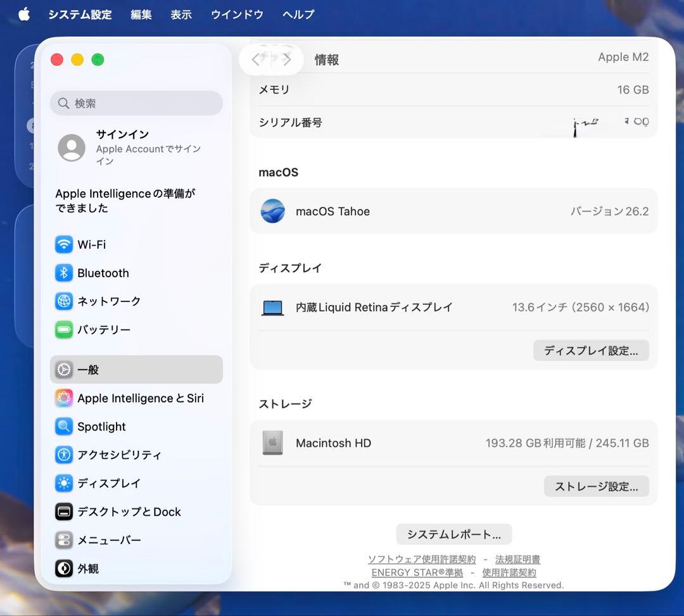Viewport: 684px width, 616px height.
Task: Go back using the back chevron
Action: [x=256, y=59]
